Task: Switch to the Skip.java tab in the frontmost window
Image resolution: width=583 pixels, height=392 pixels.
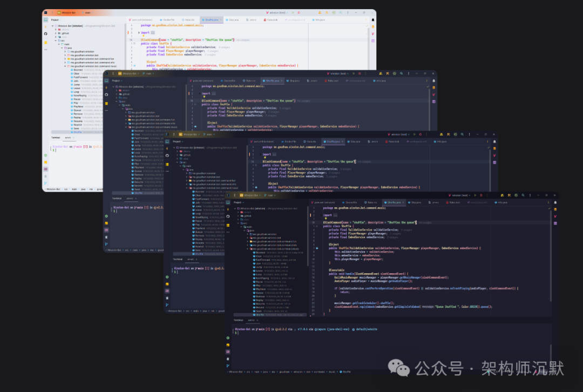Action: tap(416, 202)
